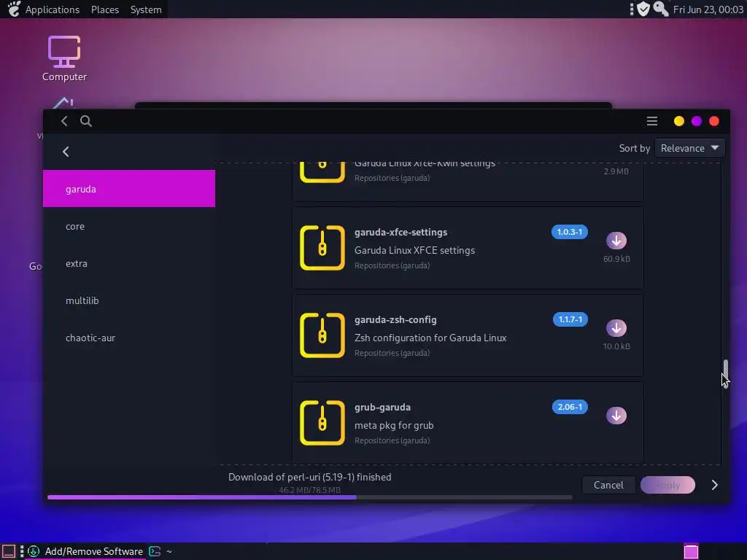Click garuda-zsh-config package icon

point(322,335)
